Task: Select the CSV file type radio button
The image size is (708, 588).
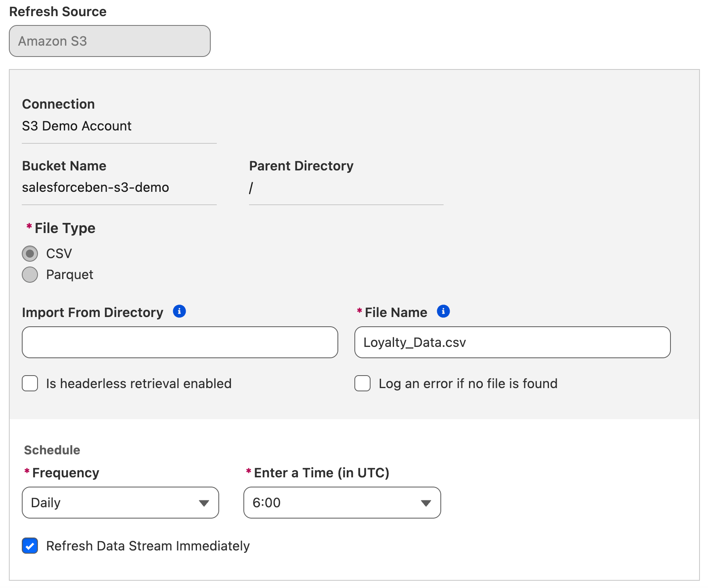Action: (x=30, y=254)
